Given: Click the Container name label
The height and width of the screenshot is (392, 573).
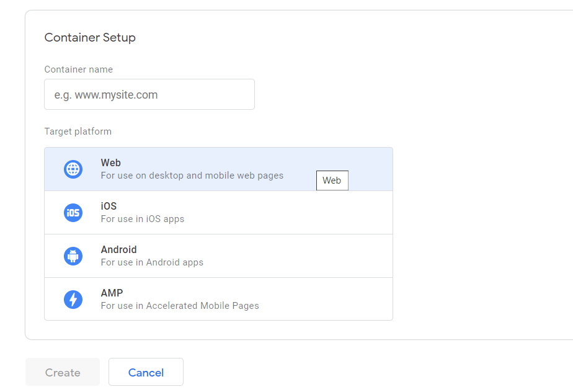Looking at the screenshot, I should click(x=78, y=69).
